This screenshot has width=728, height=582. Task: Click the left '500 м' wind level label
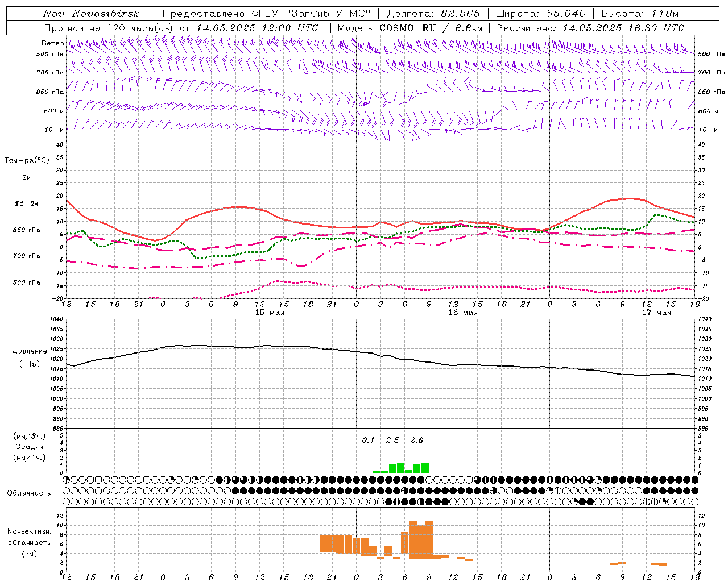[x=54, y=111]
